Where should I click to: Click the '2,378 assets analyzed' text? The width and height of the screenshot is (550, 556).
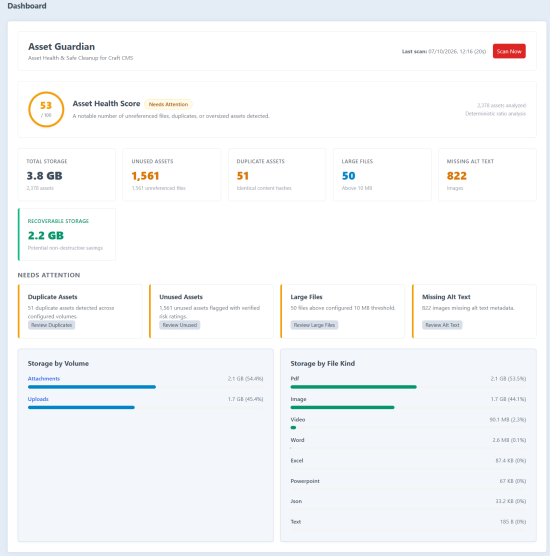click(x=501, y=105)
